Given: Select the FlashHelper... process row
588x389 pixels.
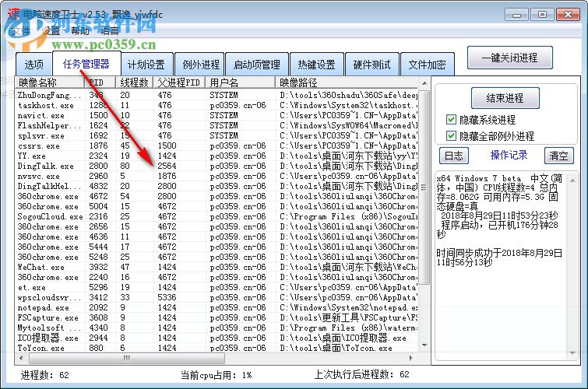Looking at the screenshot, I should [x=217, y=125].
